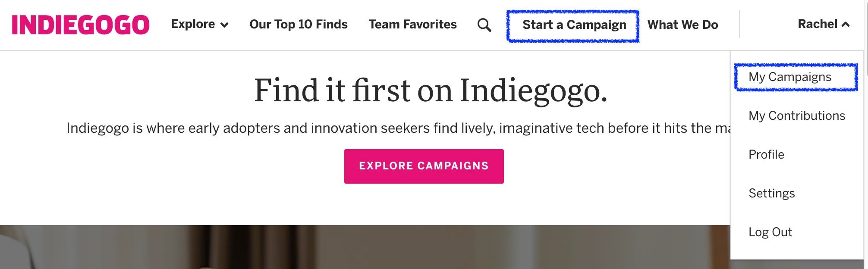This screenshot has height=269, width=868.
Task: Click the chevron beside Rachel
Action: tap(846, 25)
